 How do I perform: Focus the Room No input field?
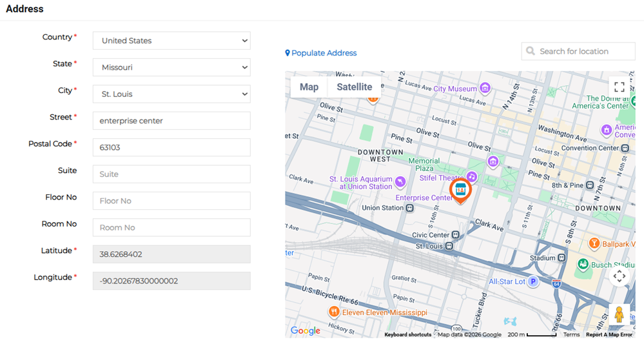(171, 227)
